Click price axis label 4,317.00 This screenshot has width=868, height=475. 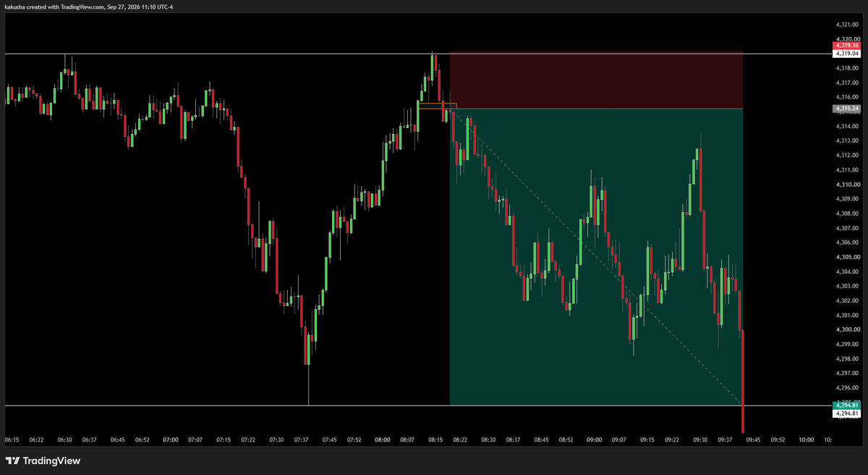coord(846,83)
